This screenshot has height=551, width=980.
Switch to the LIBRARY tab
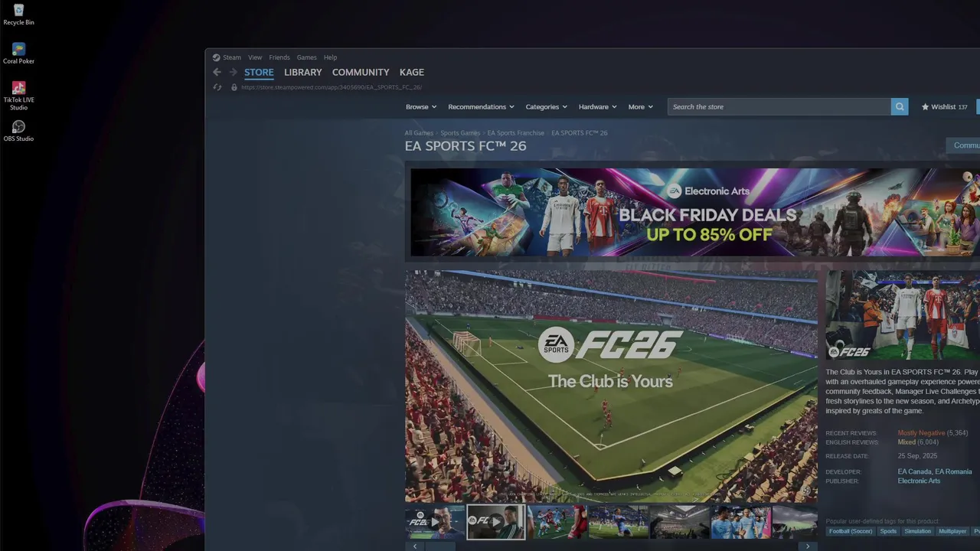(302, 72)
